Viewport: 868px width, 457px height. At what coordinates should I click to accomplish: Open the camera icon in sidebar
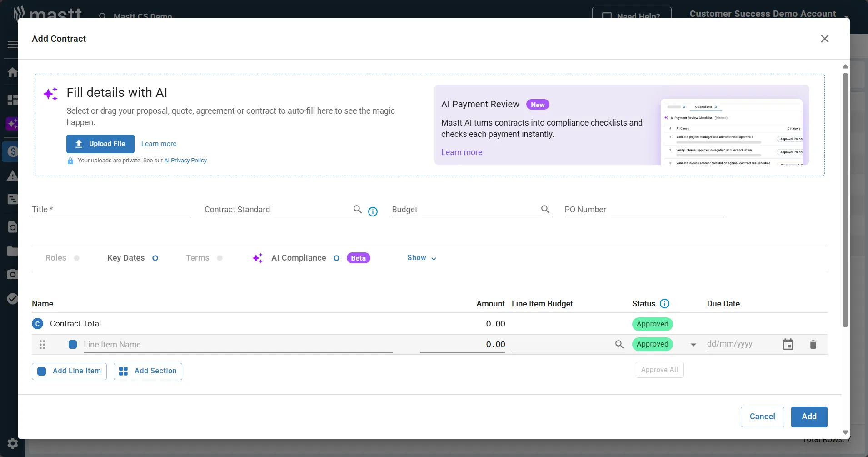pos(12,275)
